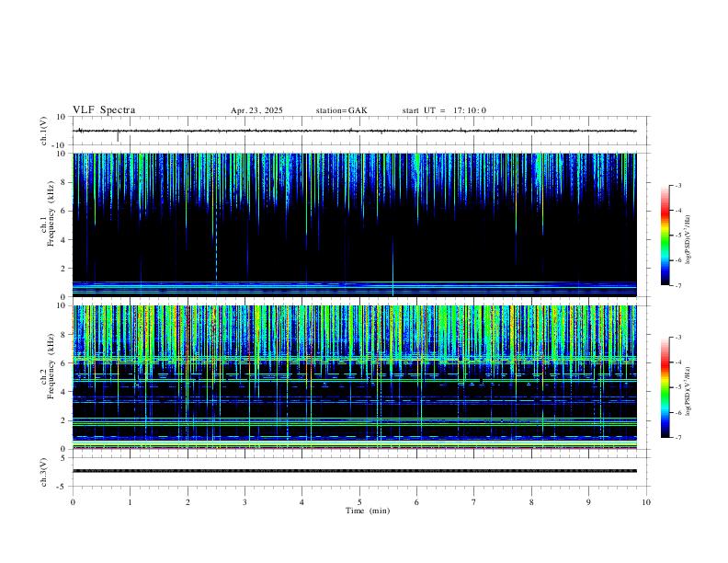728x563 pixels.
Task: Click the 'Time (min)' axis label
Action: [x=368, y=511]
